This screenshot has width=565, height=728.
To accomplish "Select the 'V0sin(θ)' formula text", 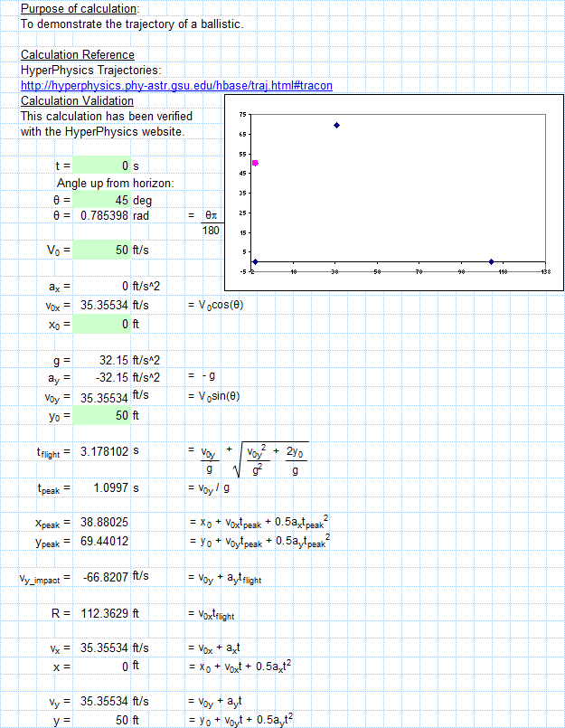I will [x=219, y=396].
